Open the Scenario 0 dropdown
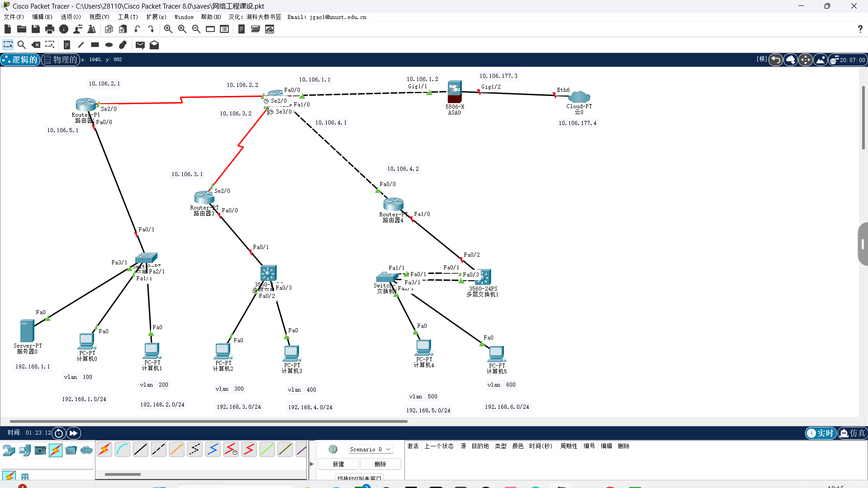The image size is (868, 488). click(x=370, y=450)
